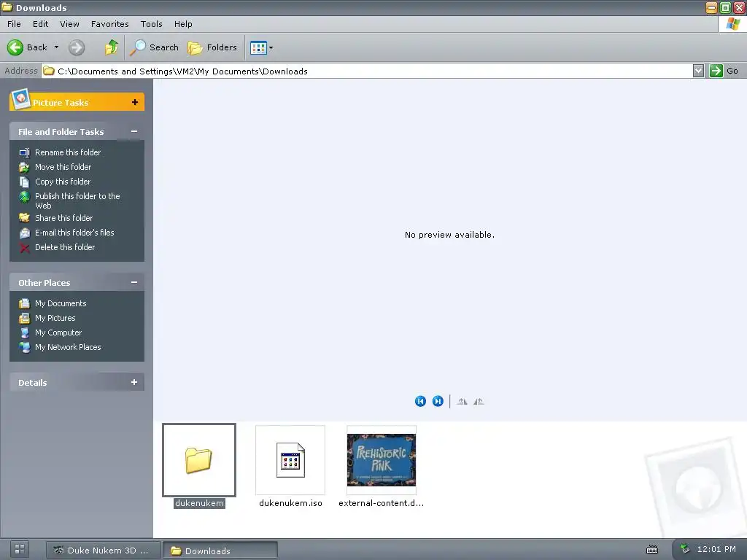This screenshot has width=747, height=560.
Task: Click Rename this folder
Action: 68,152
